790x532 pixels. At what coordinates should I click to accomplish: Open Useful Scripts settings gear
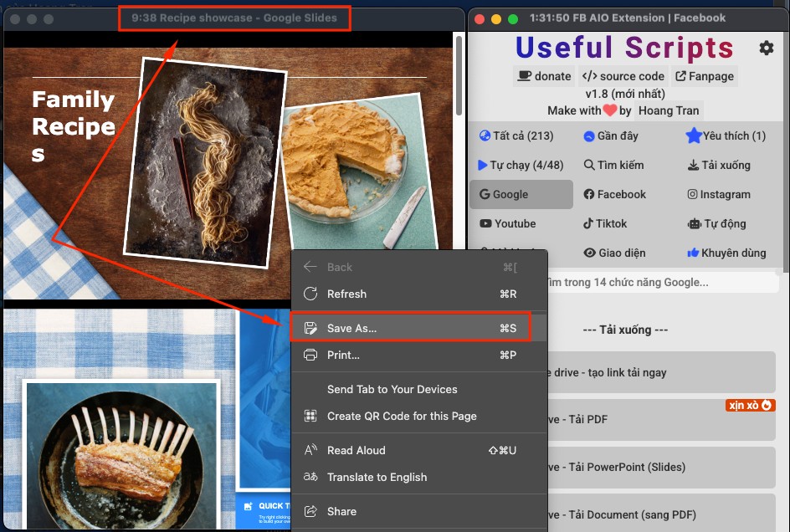tap(767, 48)
